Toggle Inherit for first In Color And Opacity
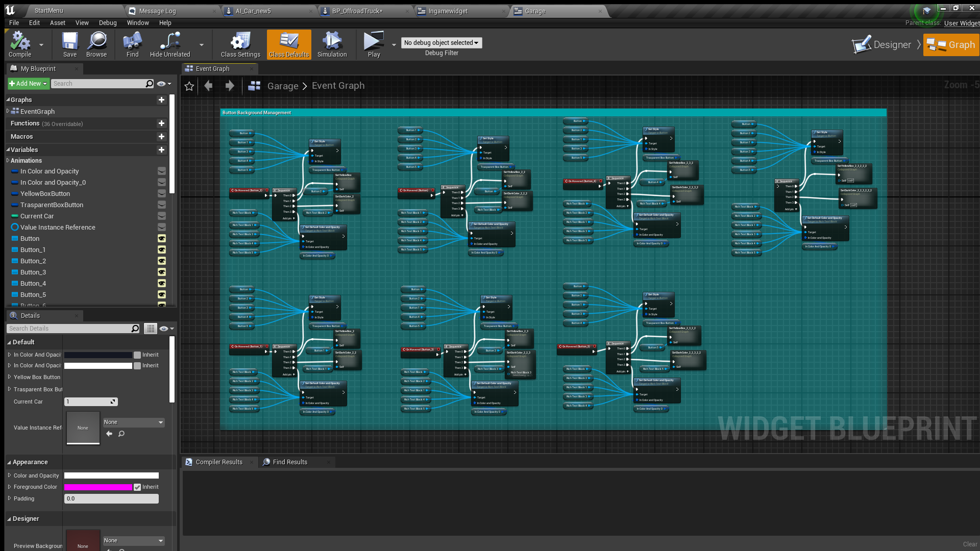Viewport: 980px width, 551px height. [x=137, y=355]
